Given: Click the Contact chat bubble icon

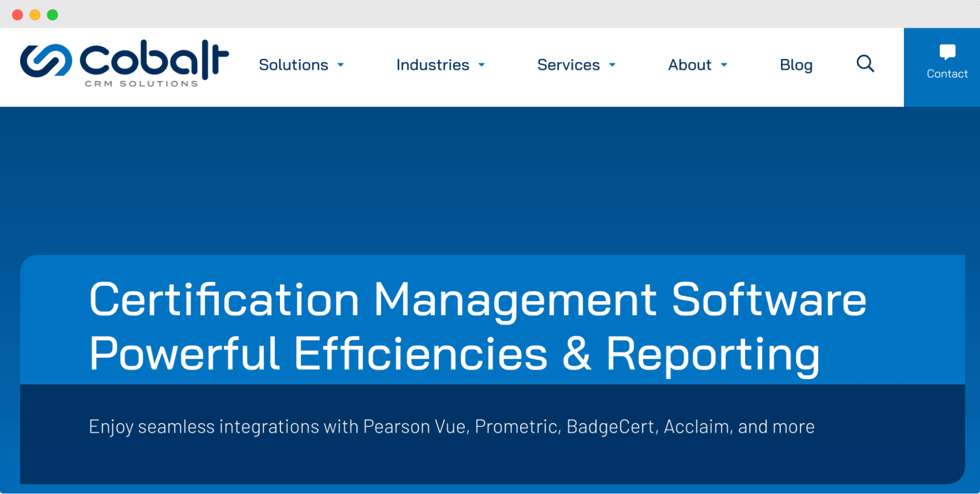Looking at the screenshot, I should [947, 52].
